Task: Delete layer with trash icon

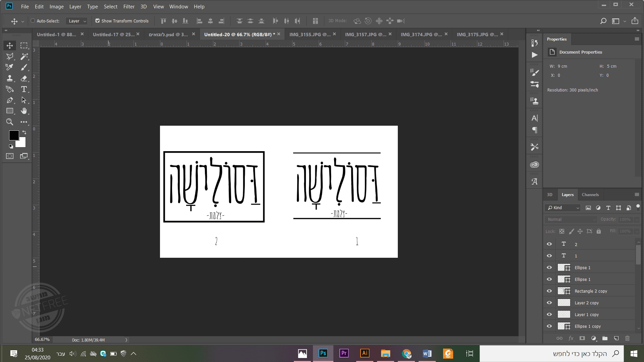Action: 628,338
